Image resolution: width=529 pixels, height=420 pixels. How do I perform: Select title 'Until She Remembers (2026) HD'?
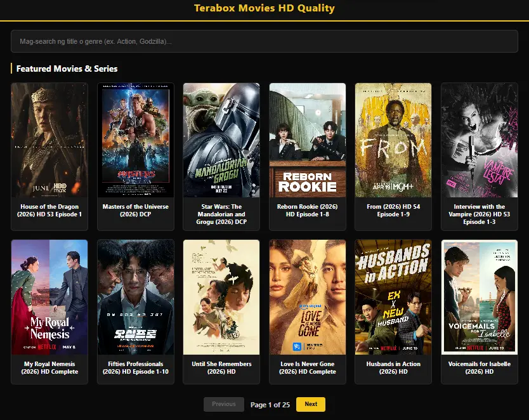221,368
